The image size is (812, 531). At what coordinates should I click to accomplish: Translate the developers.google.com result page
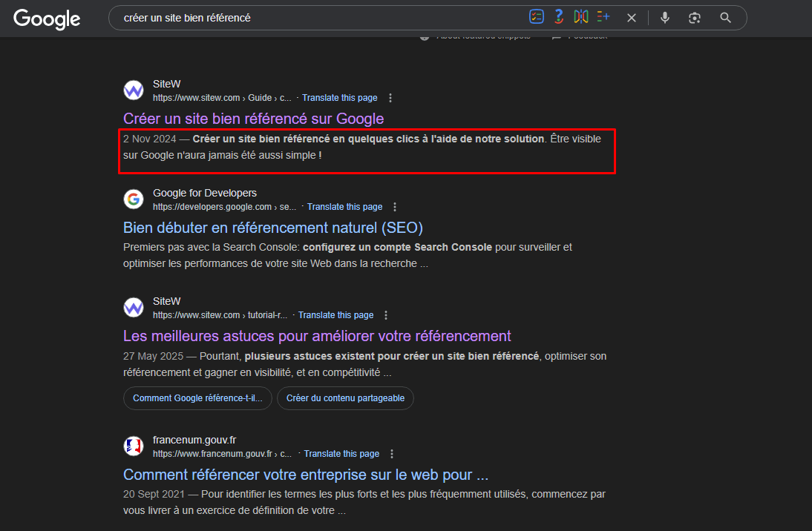point(345,207)
